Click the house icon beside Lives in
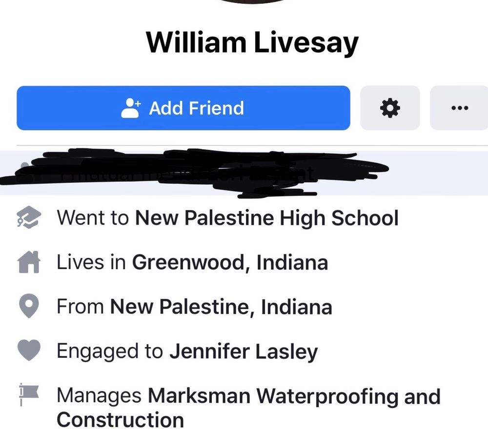The height and width of the screenshot is (448, 488). coord(28,263)
